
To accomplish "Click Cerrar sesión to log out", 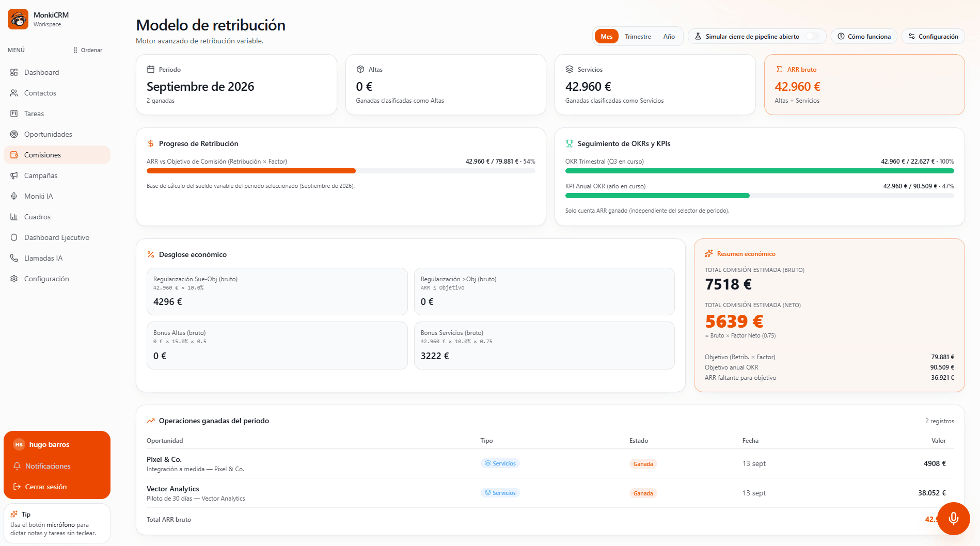I will point(57,487).
